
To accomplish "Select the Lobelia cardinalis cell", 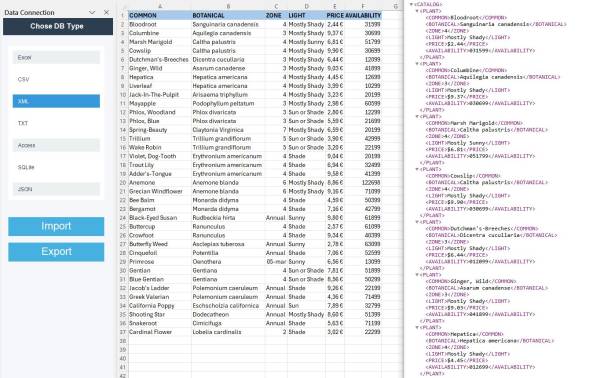I will 228,332.
